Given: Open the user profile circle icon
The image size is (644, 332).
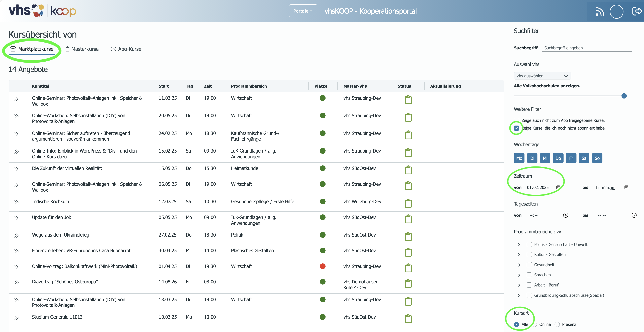Looking at the screenshot, I should (616, 11).
